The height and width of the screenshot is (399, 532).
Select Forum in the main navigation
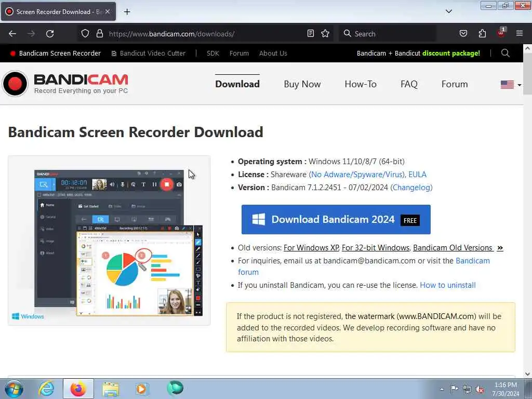point(455,84)
